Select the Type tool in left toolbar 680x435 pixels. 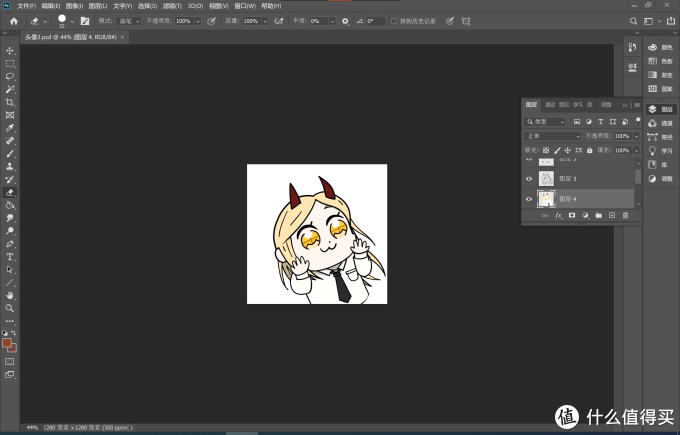click(x=10, y=257)
